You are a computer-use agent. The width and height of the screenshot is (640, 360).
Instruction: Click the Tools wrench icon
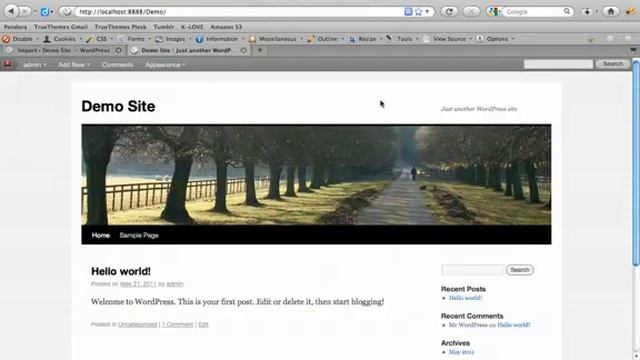pyautogui.click(x=389, y=38)
